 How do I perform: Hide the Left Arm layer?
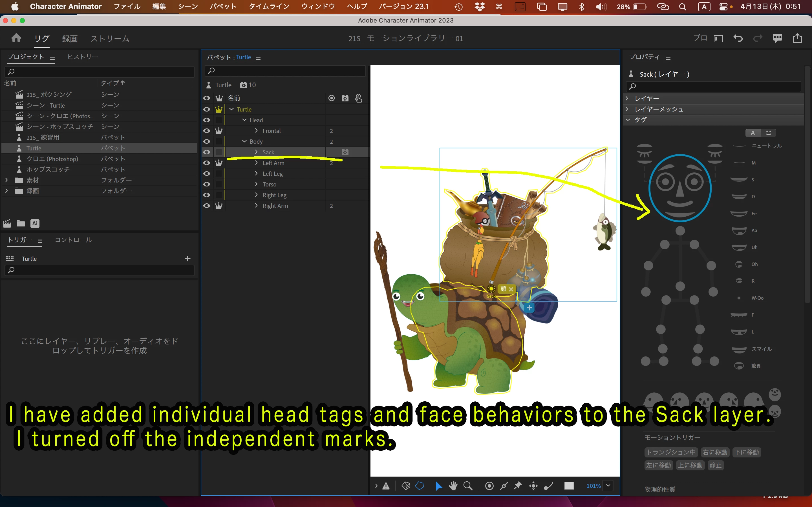click(x=207, y=163)
